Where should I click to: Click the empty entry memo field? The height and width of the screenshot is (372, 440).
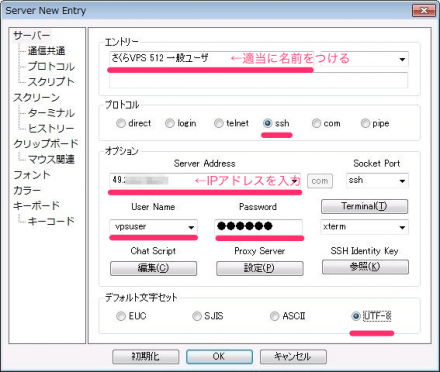[258, 80]
